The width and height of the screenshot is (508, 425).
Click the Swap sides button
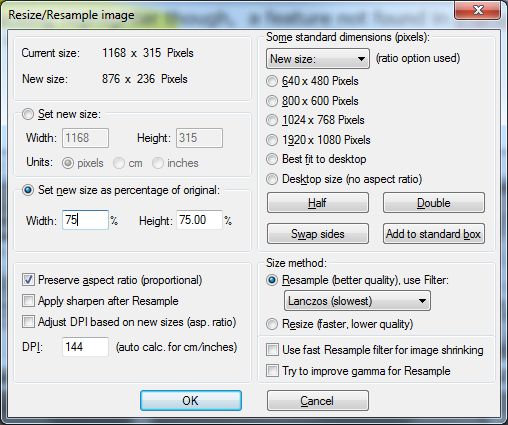tap(318, 234)
